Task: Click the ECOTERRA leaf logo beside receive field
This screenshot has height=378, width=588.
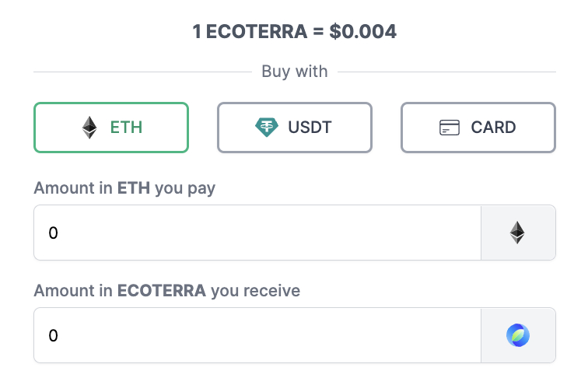Action: pos(518,335)
